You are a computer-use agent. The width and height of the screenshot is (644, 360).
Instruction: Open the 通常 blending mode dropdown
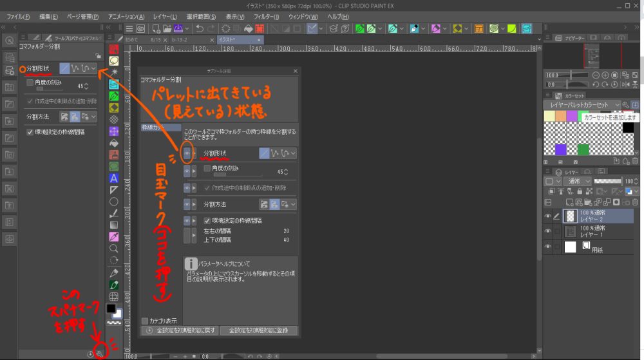point(577,181)
